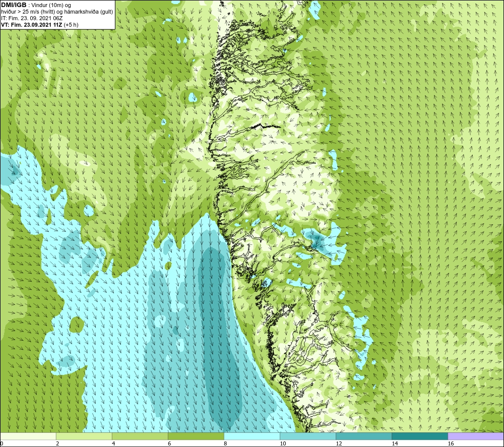The width and height of the screenshot is (504, 447).
Task: Click the green 4–6 m/s legend swatch
Action: (140, 436)
